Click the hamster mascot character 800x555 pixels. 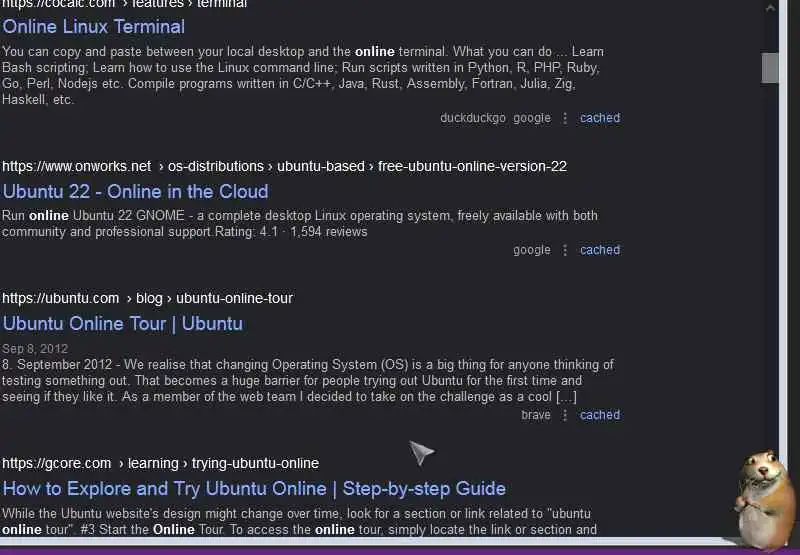(764, 500)
